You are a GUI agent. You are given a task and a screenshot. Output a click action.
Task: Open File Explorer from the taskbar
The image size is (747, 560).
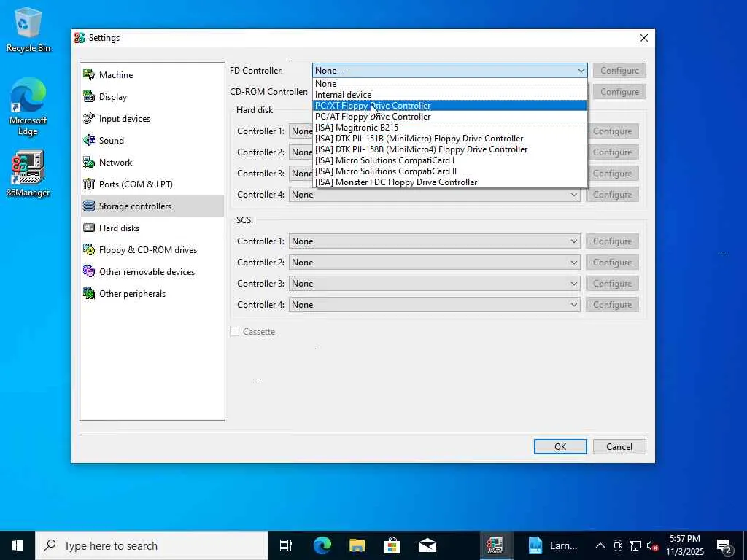click(357, 545)
